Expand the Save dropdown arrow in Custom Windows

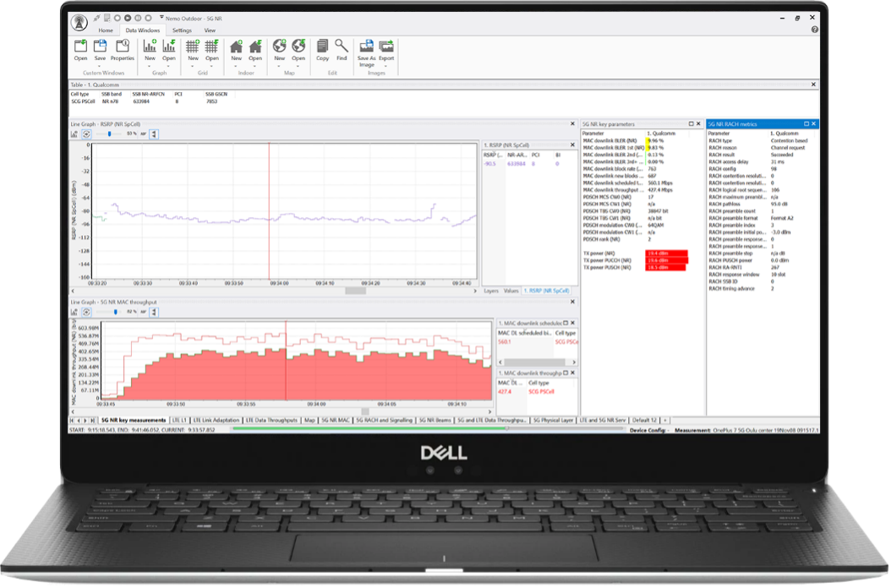coord(101,64)
